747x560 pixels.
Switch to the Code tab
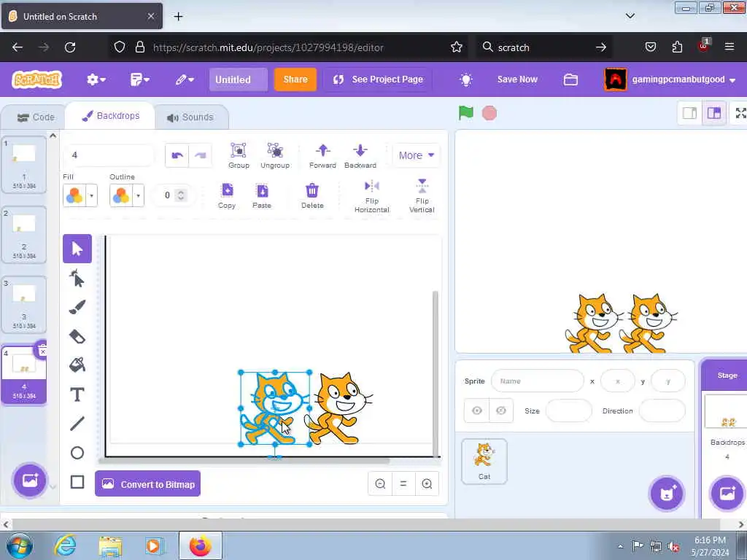[36, 117]
